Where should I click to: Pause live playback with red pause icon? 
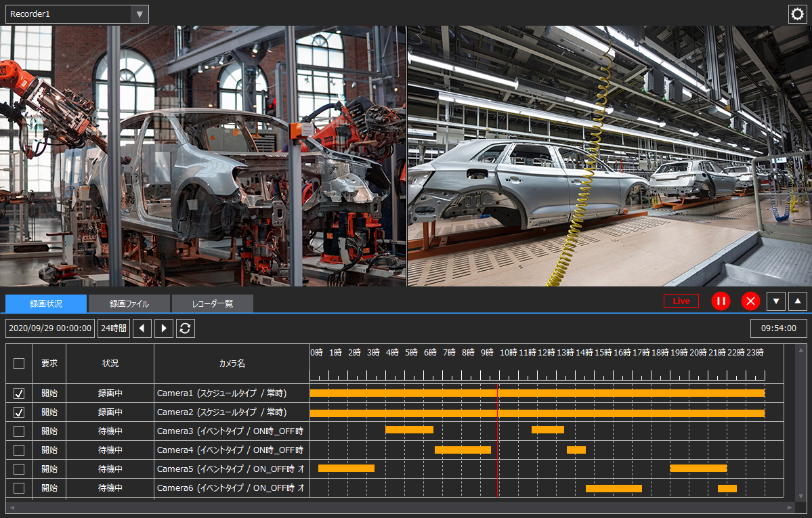point(721,301)
